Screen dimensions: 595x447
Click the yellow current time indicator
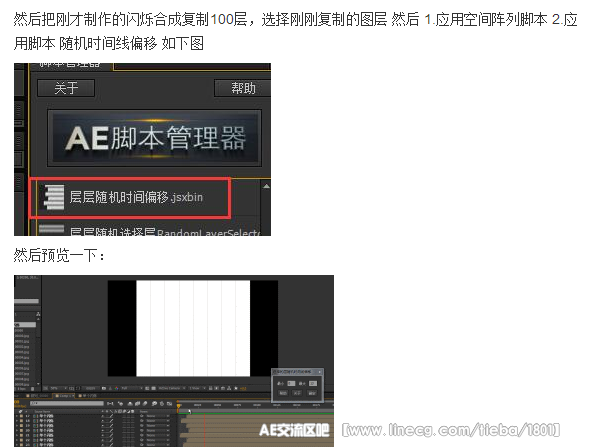178,406
